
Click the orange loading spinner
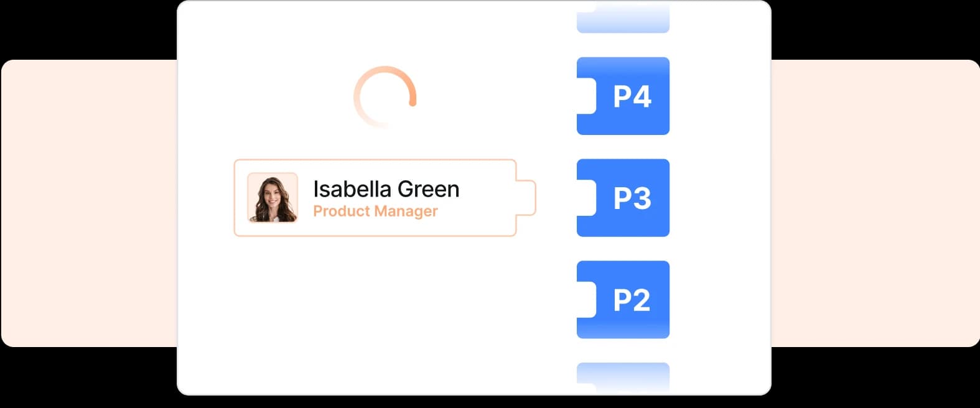click(385, 97)
